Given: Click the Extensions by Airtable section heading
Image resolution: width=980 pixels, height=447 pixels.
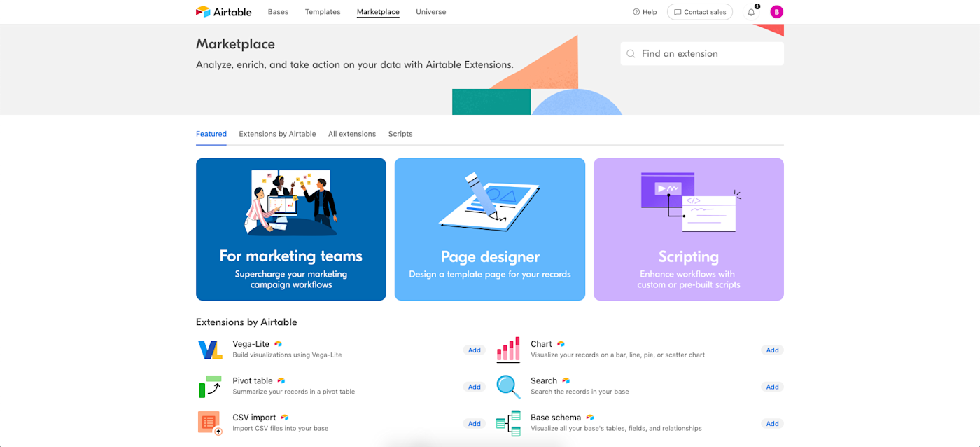Looking at the screenshot, I should click(x=246, y=322).
